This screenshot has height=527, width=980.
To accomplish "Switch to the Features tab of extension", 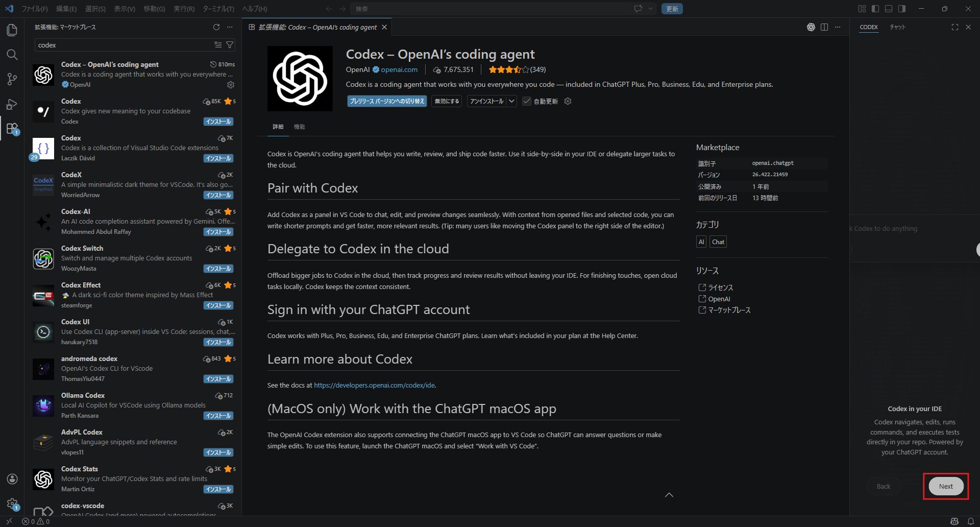I will pyautogui.click(x=299, y=127).
